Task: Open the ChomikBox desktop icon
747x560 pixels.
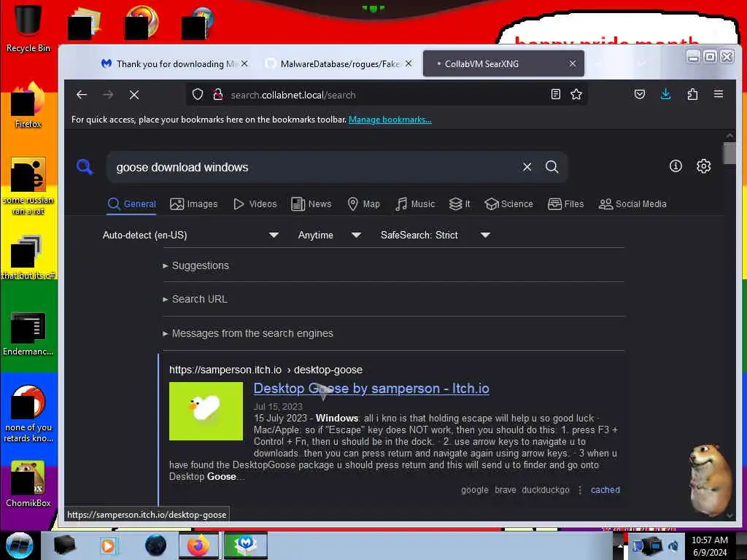Action: point(28,483)
